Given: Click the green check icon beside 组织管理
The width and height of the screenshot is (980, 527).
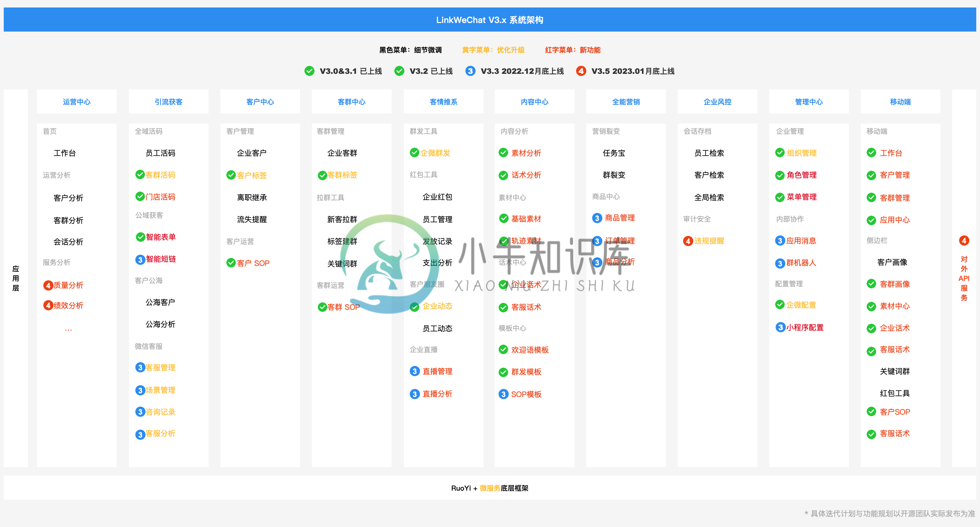Looking at the screenshot, I should point(780,152).
